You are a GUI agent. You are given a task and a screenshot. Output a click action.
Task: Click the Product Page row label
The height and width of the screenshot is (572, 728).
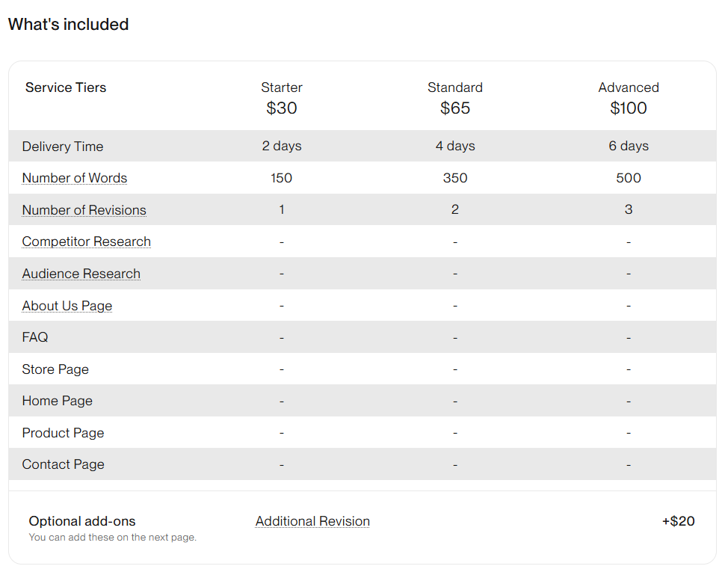[63, 433]
